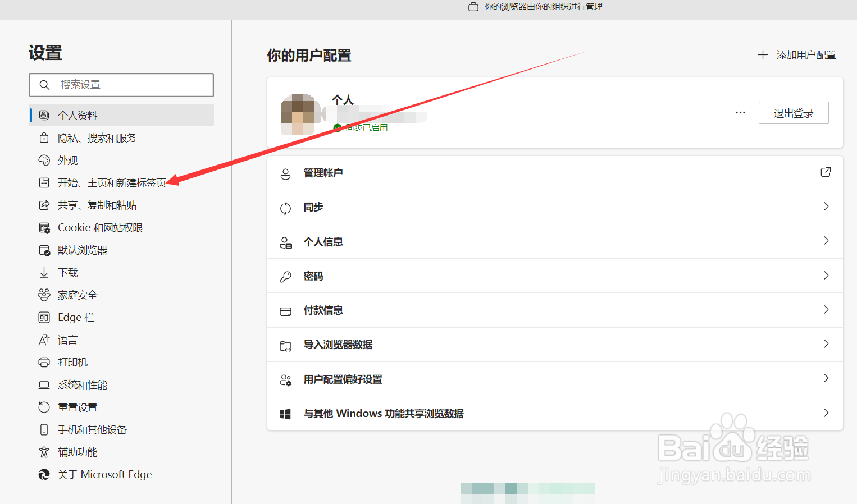The width and height of the screenshot is (857, 504).
Task: Click the phone icon beside 手机和其他设备
Action: pos(44,429)
